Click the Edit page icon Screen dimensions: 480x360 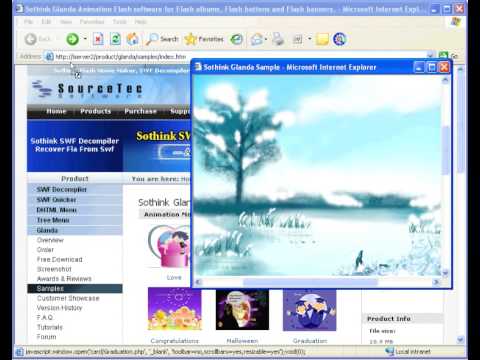298,39
